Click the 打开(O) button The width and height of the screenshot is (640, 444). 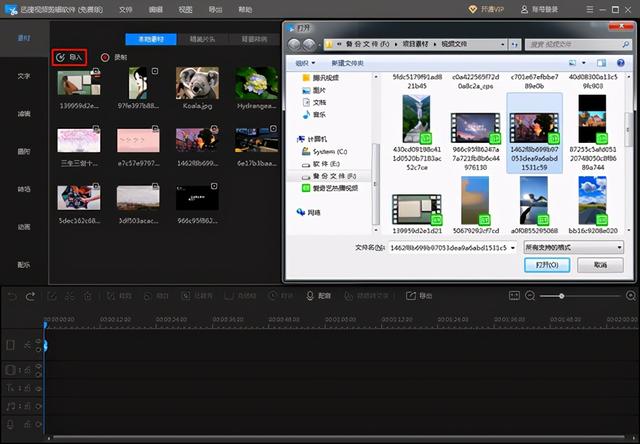547,265
